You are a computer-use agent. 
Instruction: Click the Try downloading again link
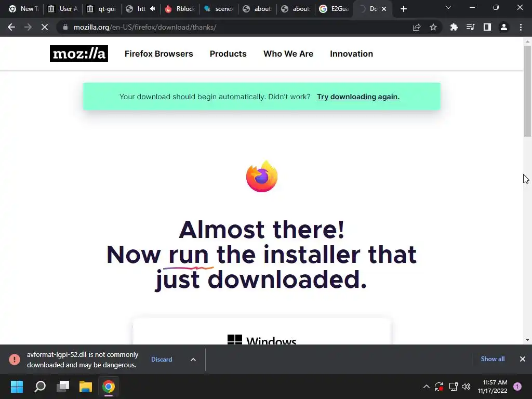tap(358, 97)
